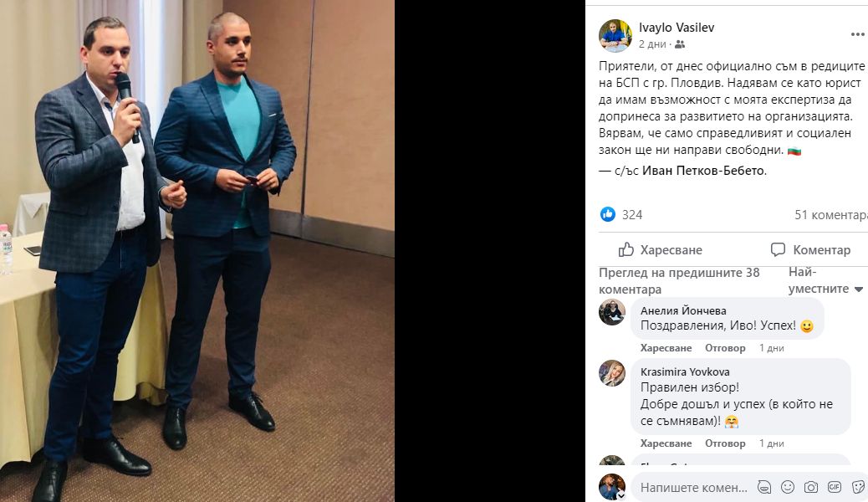Open the sticker icon in comment box
This screenshot has width=868, height=502.
pos(859,487)
